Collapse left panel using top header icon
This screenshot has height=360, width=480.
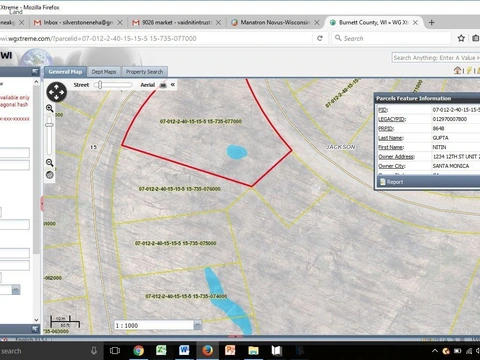click(x=35, y=71)
